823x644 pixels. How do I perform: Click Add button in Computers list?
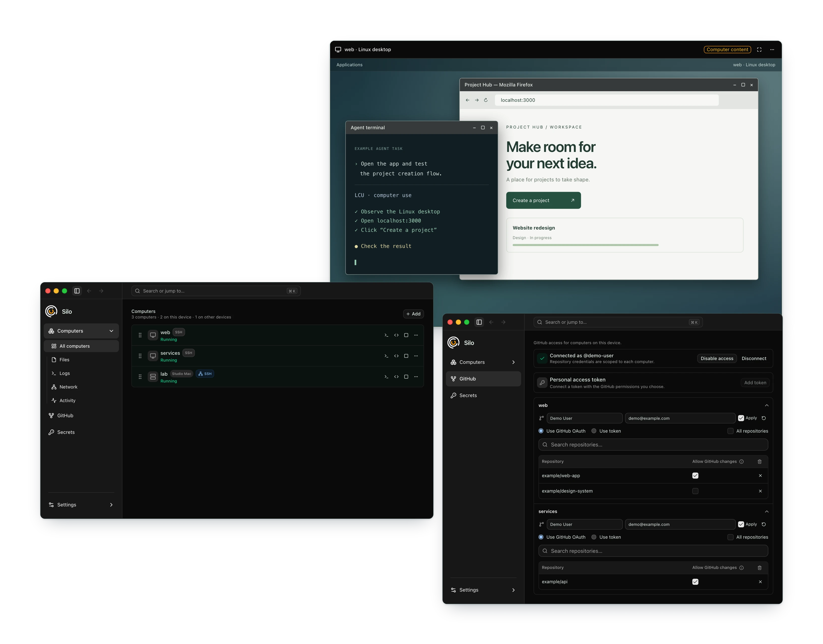pos(413,314)
